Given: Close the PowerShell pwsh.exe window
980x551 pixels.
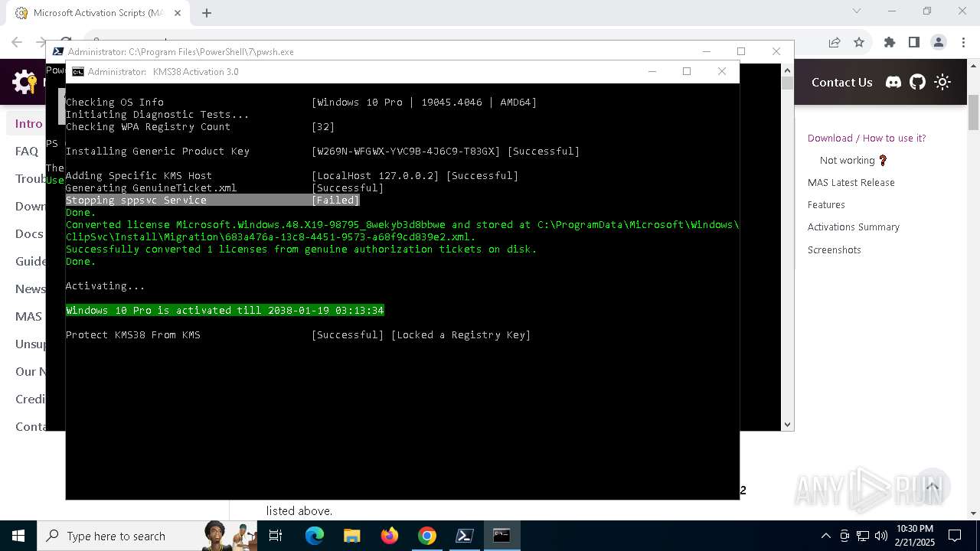Looking at the screenshot, I should click(776, 51).
